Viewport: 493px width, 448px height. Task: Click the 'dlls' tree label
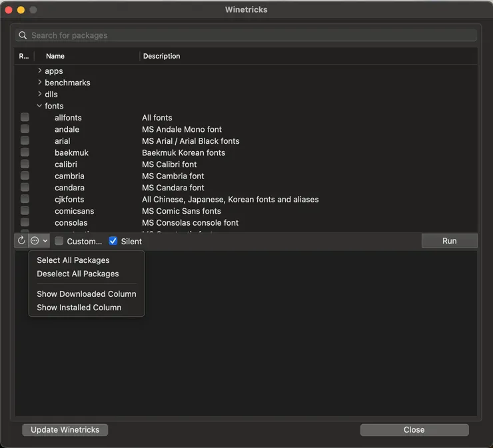pyautogui.click(x=51, y=95)
